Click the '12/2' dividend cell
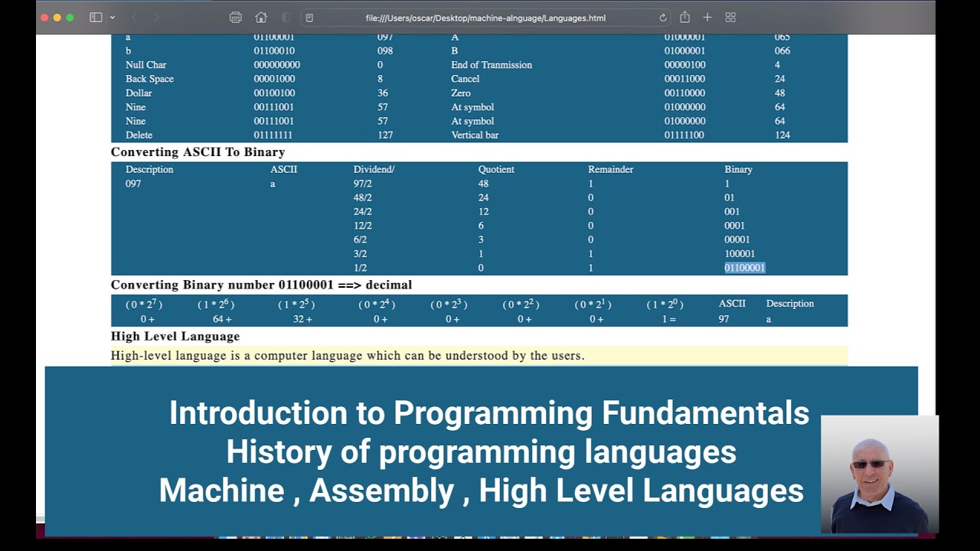The width and height of the screenshot is (980, 551). pyautogui.click(x=363, y=226)
